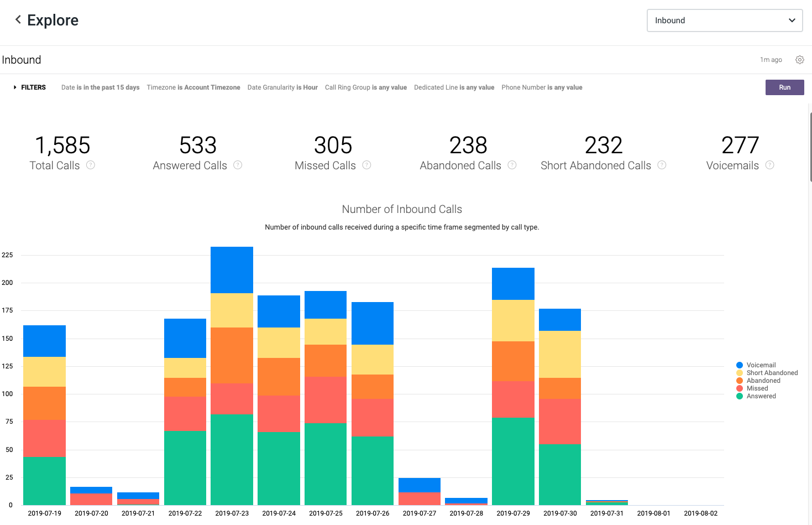Click the missed segment of the 2019-07-30 bar

click(560, 422)
